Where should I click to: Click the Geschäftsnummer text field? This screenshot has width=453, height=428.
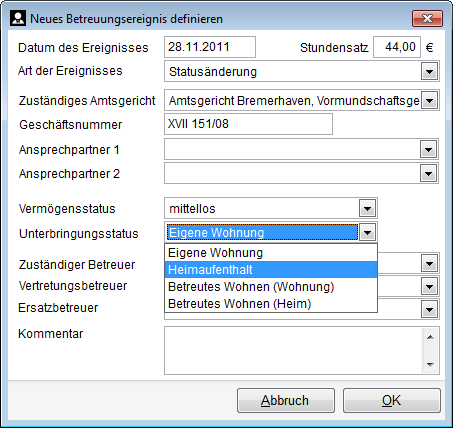(x=248, y=124)
